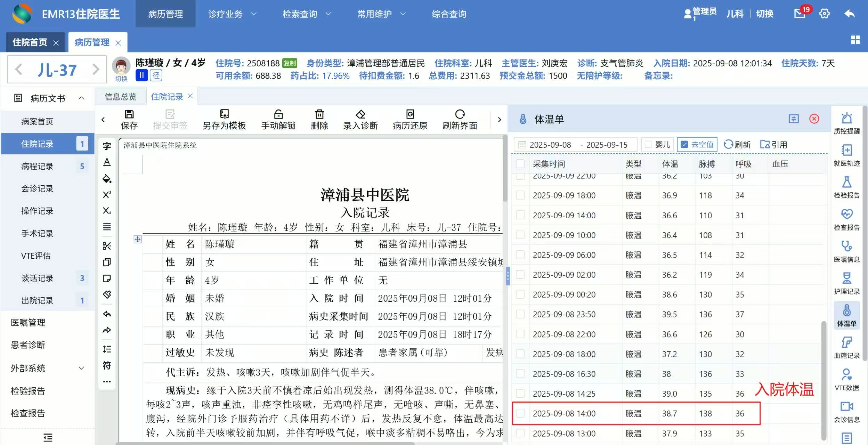
Task: Click the date range field 2025-09-08
Action: [550, 145]
